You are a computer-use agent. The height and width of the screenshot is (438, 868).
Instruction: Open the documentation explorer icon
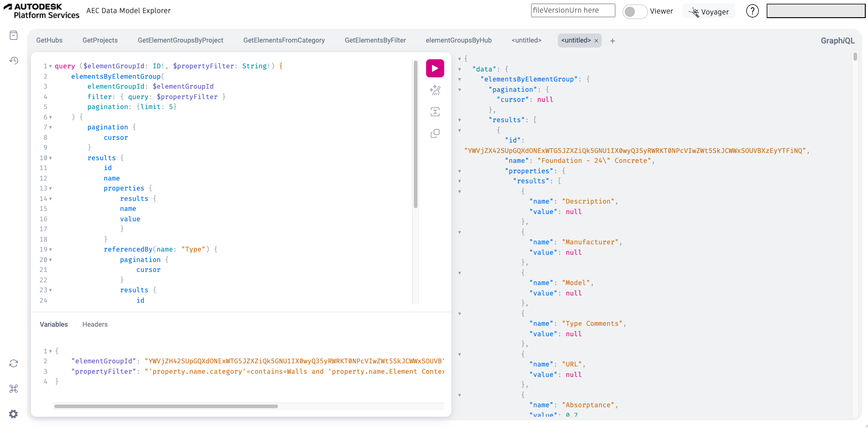[14, 35]
